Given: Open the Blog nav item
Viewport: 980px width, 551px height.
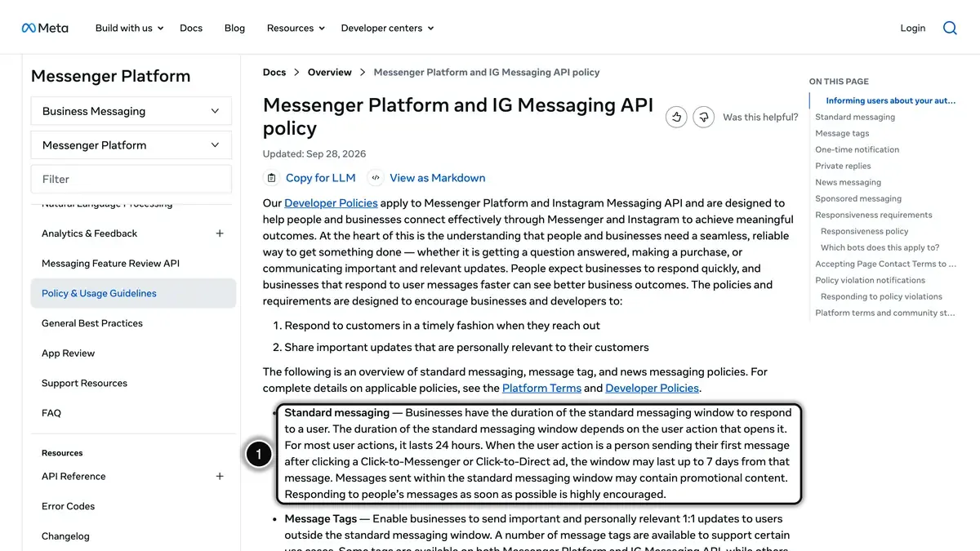Looking at the screenshot, I should tap(234, 28).
